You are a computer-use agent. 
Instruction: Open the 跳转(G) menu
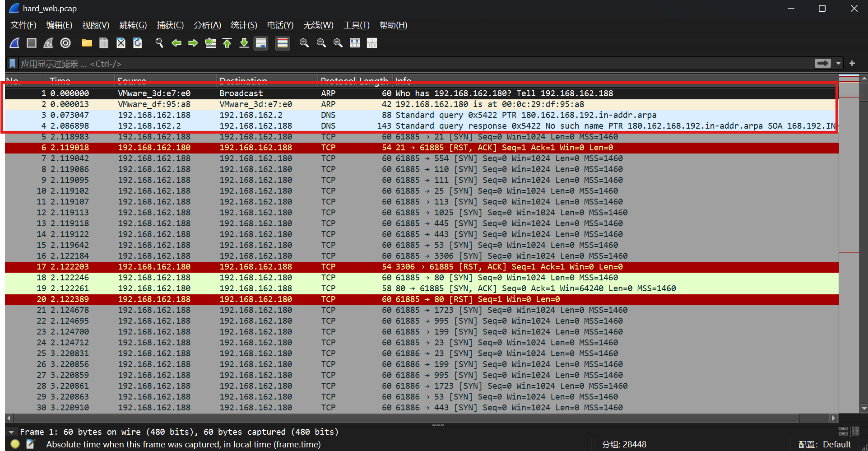click(x=133, y=25)
